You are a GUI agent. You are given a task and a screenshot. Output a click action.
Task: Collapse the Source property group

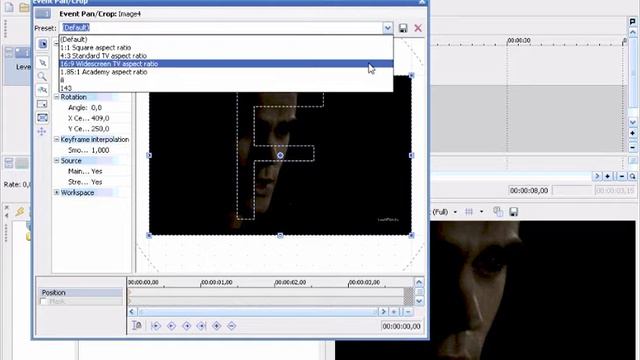tap(57, 161)
